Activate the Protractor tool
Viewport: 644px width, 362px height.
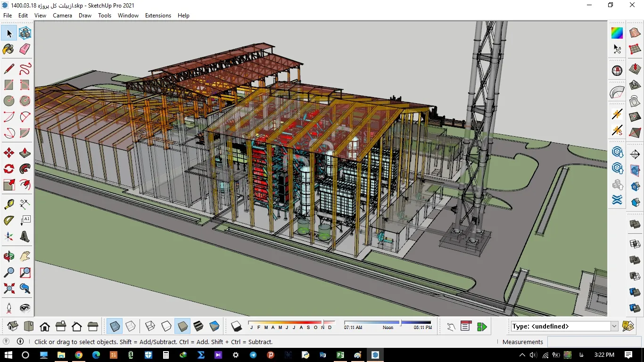[x=8, y=220]
